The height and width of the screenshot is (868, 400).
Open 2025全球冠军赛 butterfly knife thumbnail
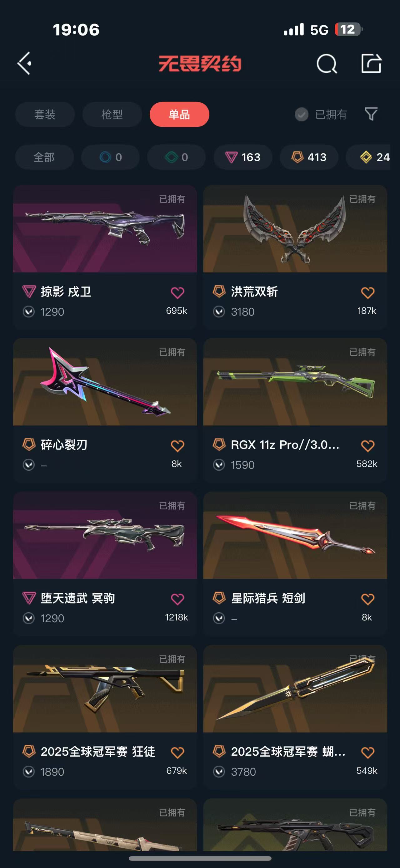tap(295, 689)
